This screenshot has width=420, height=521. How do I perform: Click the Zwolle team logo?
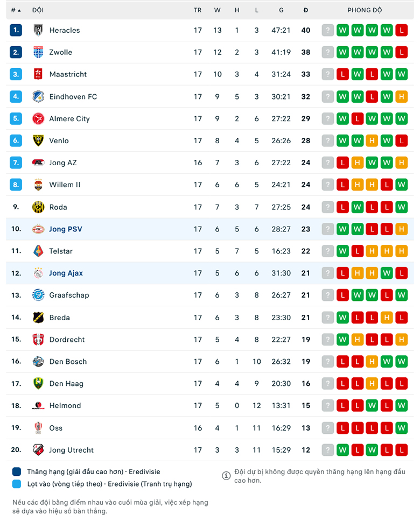click(38, 52)
